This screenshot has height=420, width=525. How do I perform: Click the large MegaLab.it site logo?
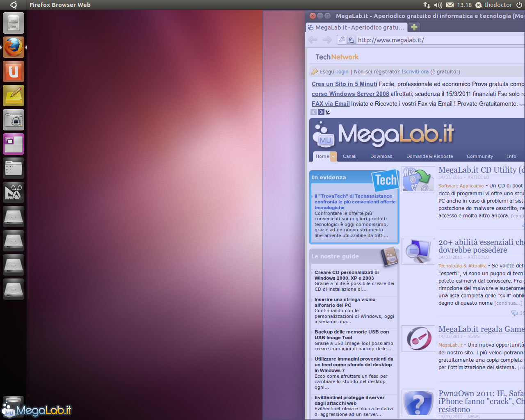[x=383, y=135]
